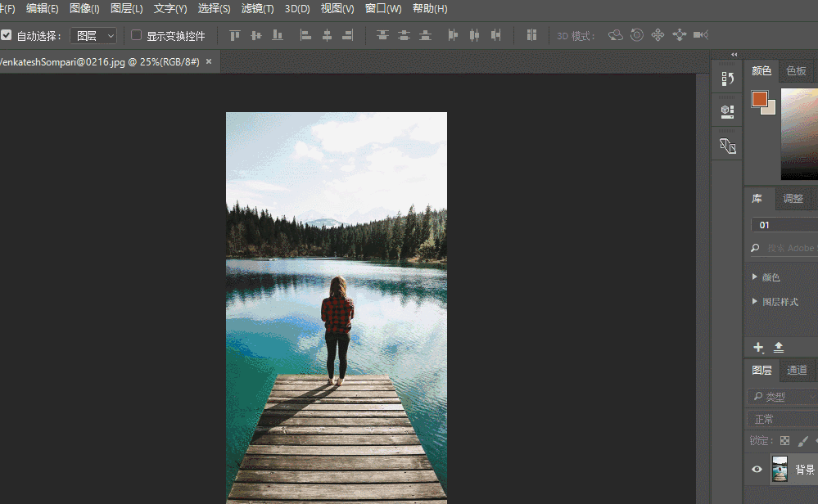818x504 pixels.
Task: Click the distribute left edges icon
Action: [453, 35]
